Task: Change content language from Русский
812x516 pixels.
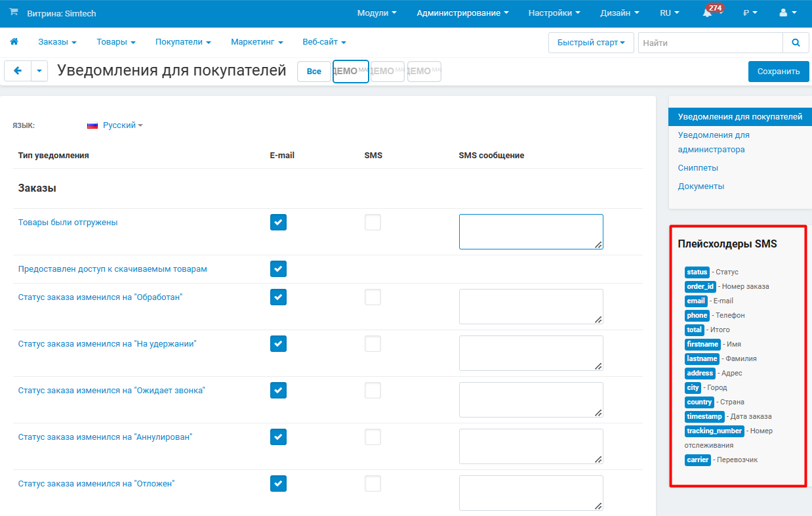Action: coord(122,125)
